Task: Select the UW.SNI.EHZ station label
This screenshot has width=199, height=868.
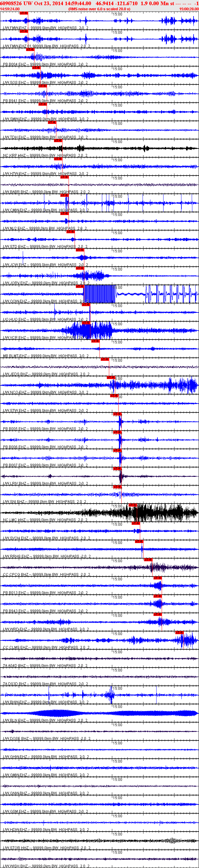Action: click(x=45, y=501)
